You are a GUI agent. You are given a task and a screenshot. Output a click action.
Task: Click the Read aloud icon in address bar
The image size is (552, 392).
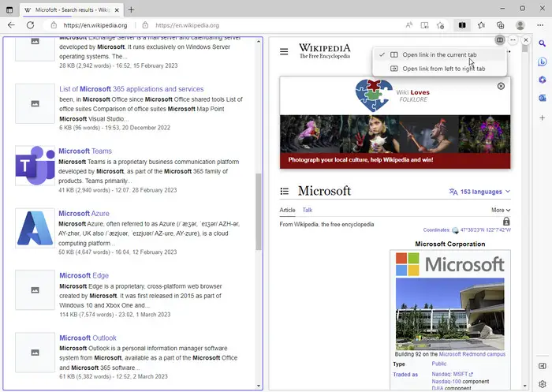tap(408, 25)
